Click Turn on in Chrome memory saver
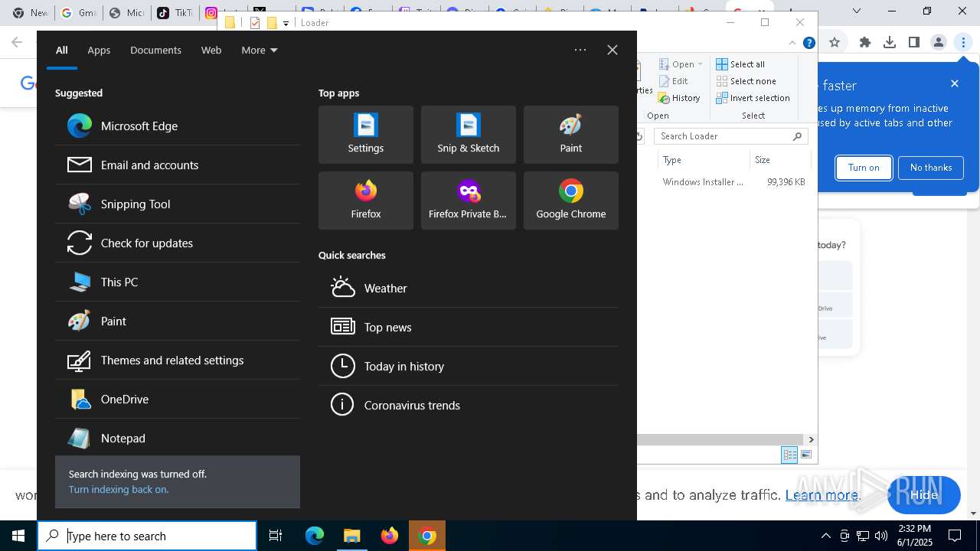Image resolution: width=980 pixels, height=551 pixels. [864, 168]
